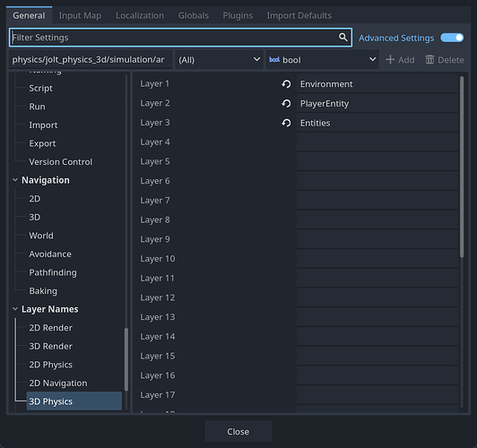Open the Plugins tab
477x448 pixels.
pos(238,15)
